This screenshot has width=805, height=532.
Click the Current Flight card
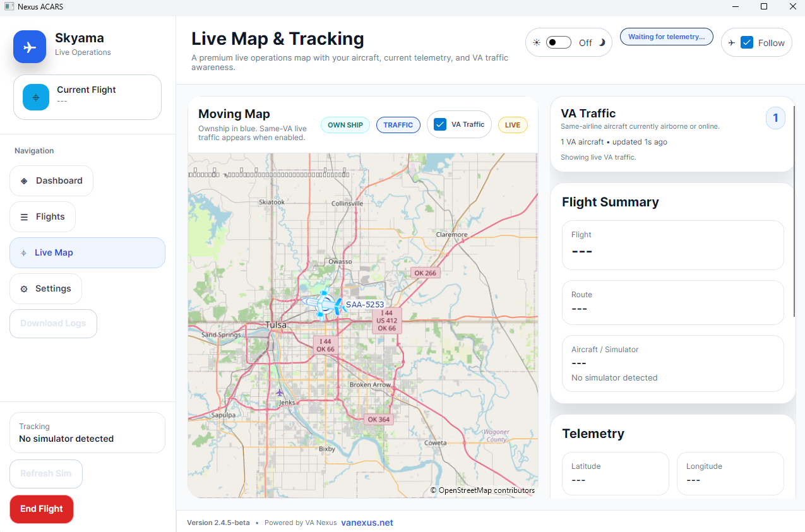[x=87, y=97]
